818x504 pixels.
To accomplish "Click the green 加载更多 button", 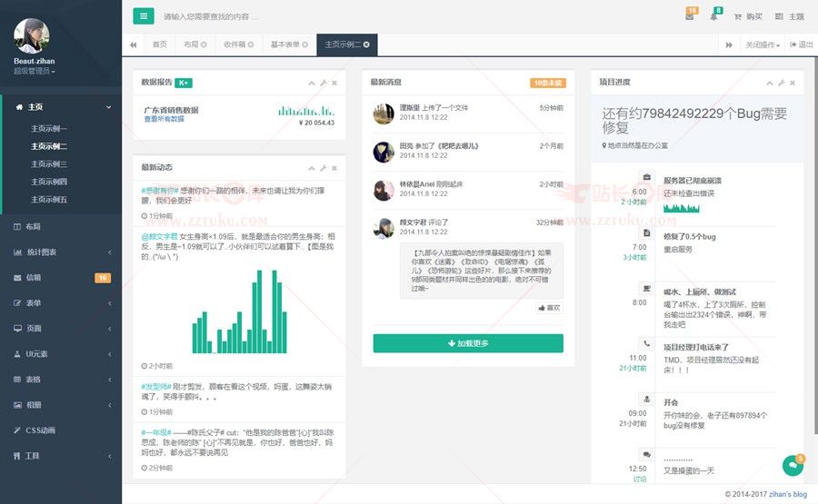I will [x=467, y=343].
